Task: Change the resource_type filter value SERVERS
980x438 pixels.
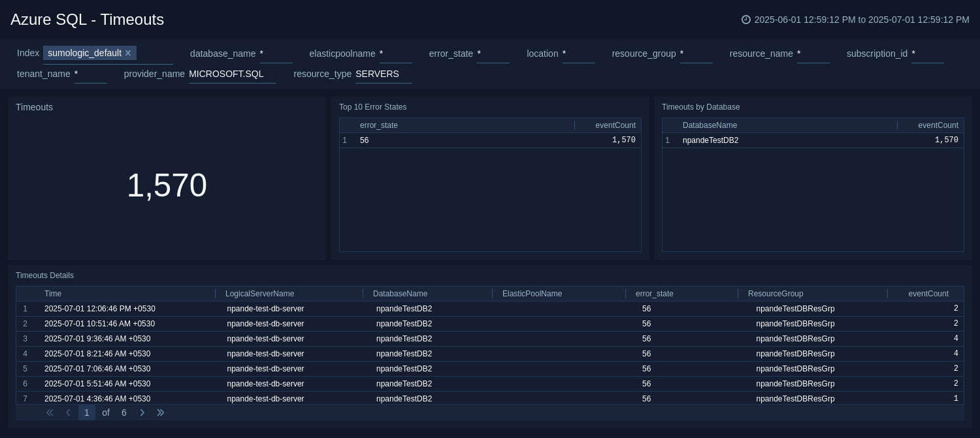Action: coord(384,74)
